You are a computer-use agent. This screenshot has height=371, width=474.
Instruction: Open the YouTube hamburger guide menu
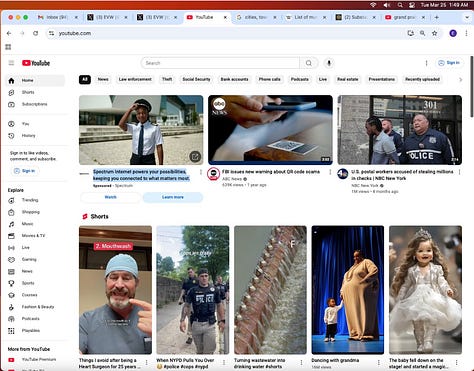click(11, 63)
